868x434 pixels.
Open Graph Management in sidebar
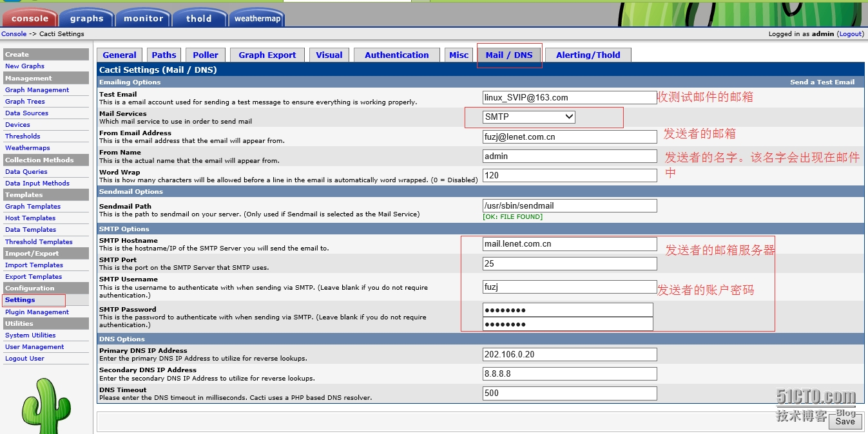pos(37,90)
